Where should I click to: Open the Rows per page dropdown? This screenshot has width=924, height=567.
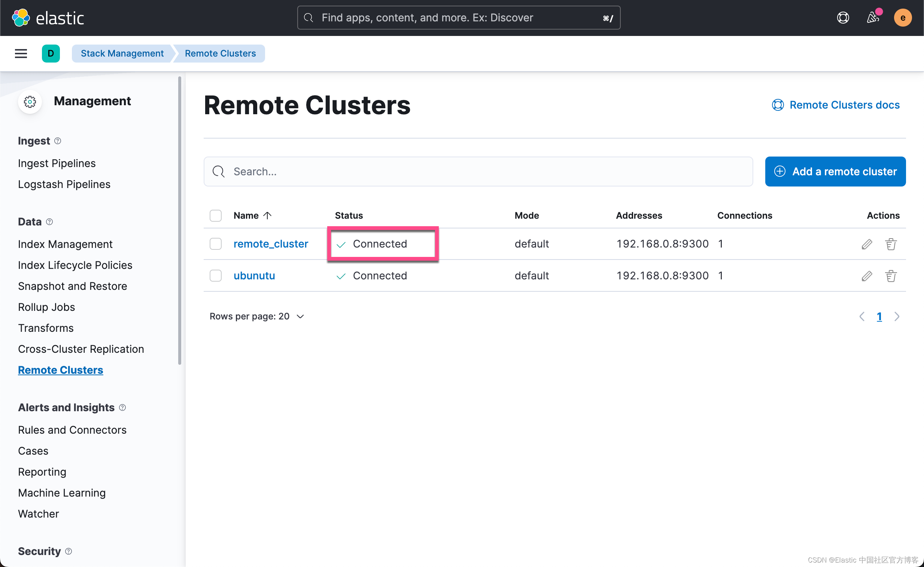pyautogui.click(x=256, y=316)
